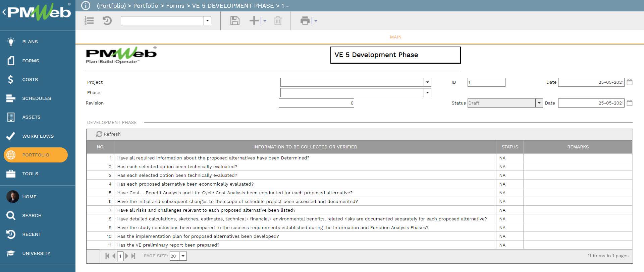Open SCHEDULES menu in sidebar
Screen dimensions: 644x272
coord(37,98)
